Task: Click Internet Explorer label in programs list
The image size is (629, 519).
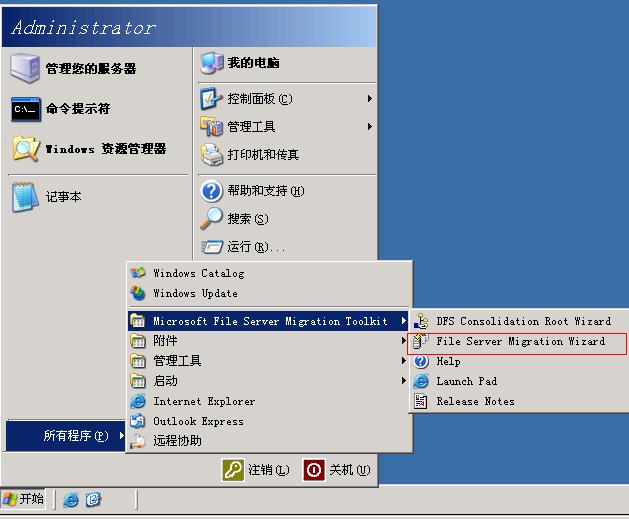Action: [x=204, y=401]
